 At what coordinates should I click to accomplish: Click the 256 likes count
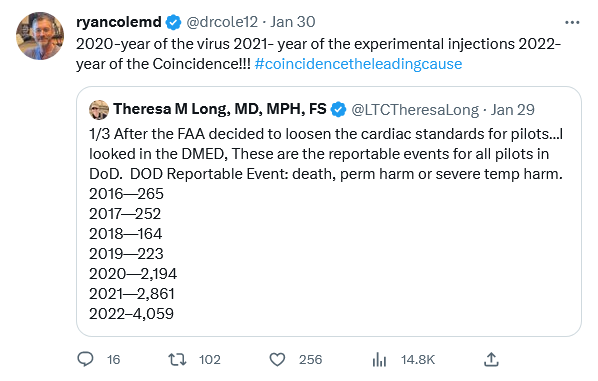click(310, 360)
